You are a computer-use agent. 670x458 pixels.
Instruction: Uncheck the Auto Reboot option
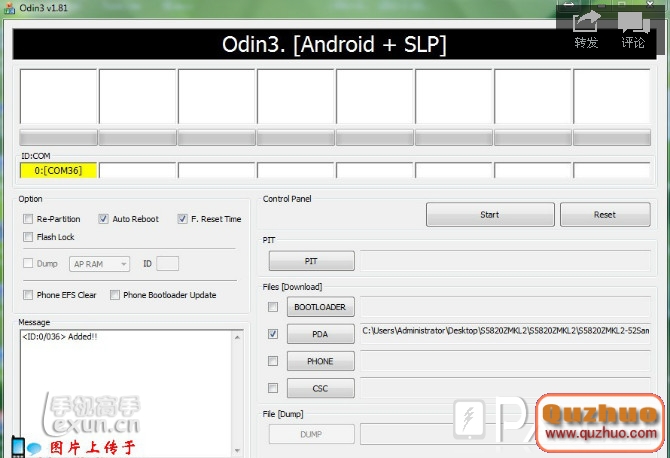coord(103,219)
